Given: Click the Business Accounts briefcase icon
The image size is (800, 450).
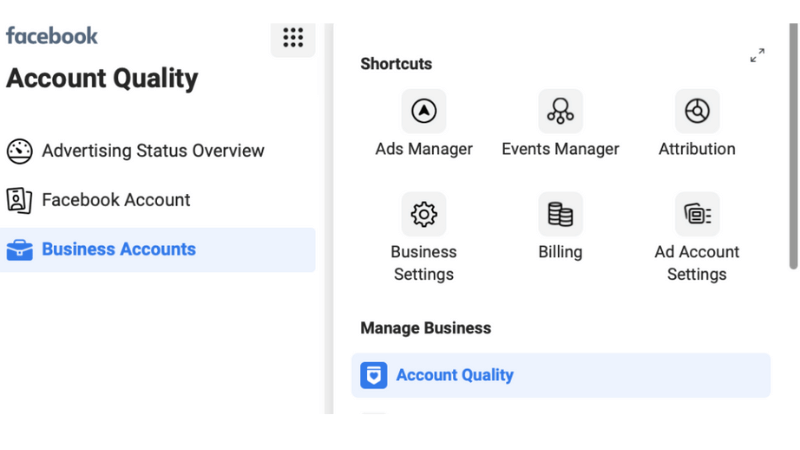Looking at the screenshot, I should click(x=19, y=250).
